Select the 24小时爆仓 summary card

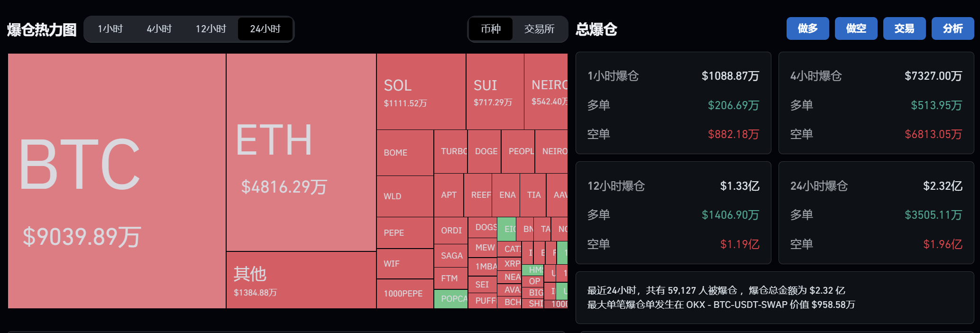(x=876, y=213)
